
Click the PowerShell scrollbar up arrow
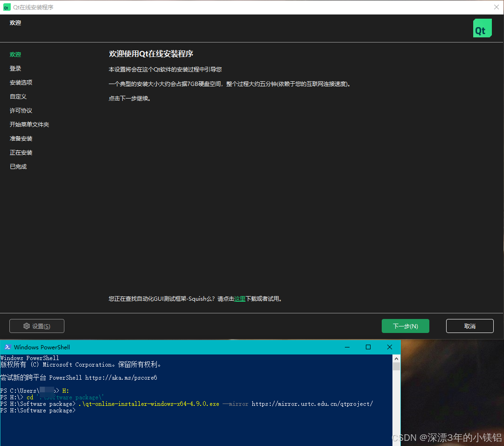pos(396,358)
